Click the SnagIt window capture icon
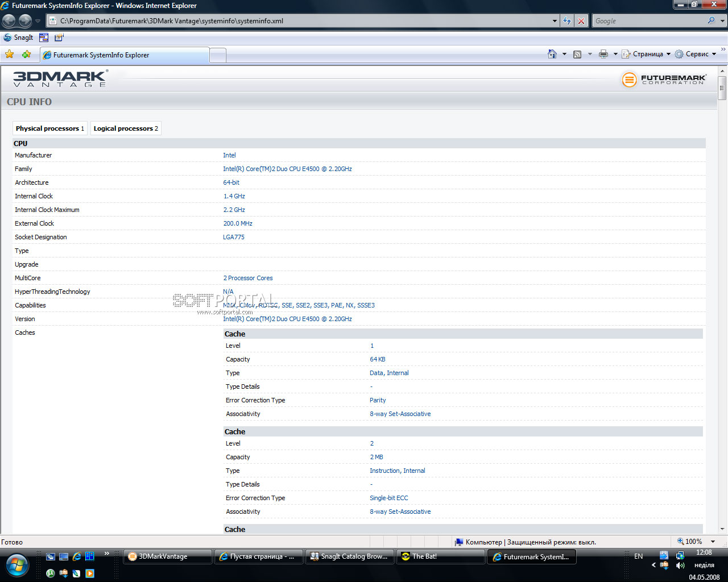Image resolution: width=728 pixels, height=582 pixels. (x=44, y=38)
